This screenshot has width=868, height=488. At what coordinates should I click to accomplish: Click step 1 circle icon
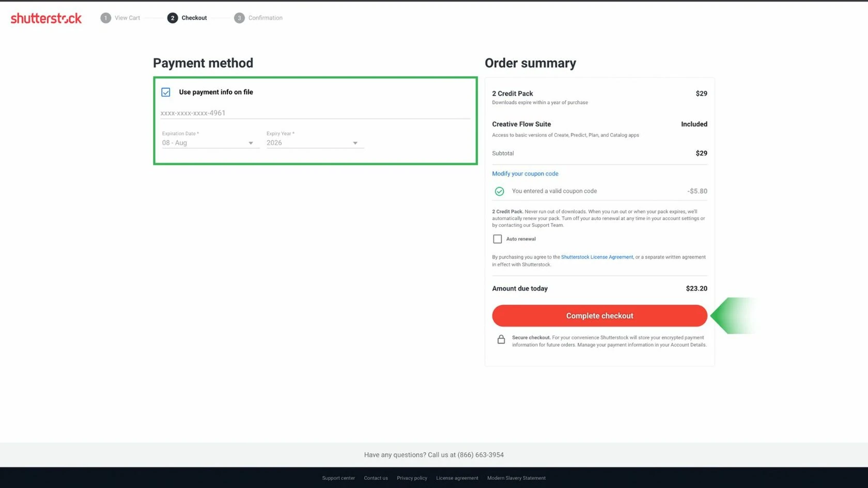pos(105,18)
